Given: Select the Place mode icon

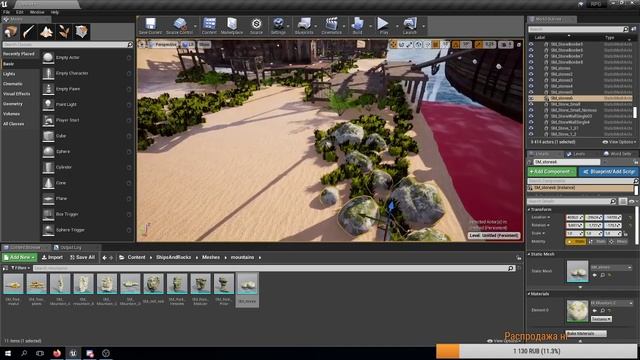Looking at the screenshot, I should (11, 32).
